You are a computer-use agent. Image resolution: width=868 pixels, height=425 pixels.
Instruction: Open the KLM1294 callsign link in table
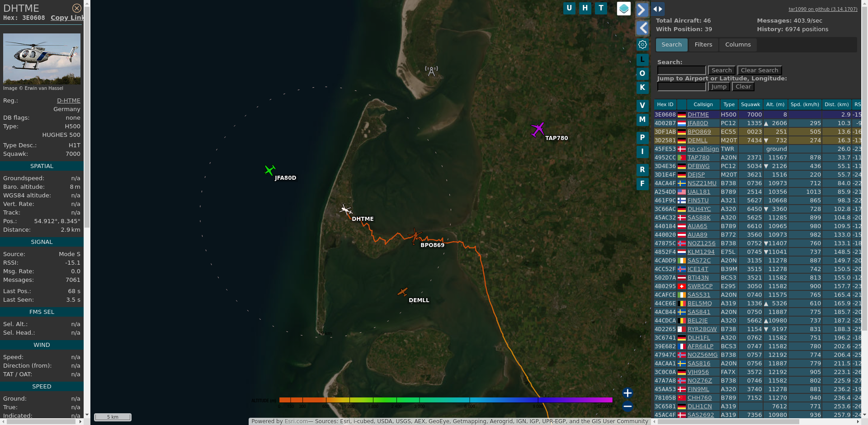pos(701,252)
